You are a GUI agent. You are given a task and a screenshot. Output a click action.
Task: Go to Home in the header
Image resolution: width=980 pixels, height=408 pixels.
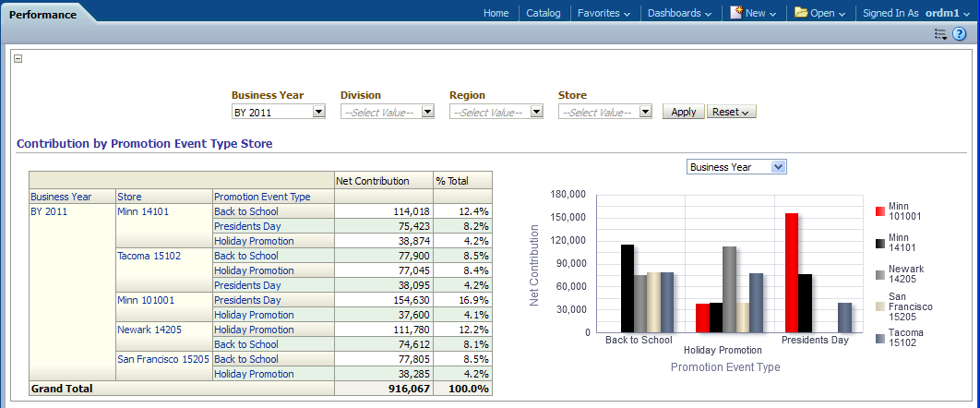(x=496, y=13)
